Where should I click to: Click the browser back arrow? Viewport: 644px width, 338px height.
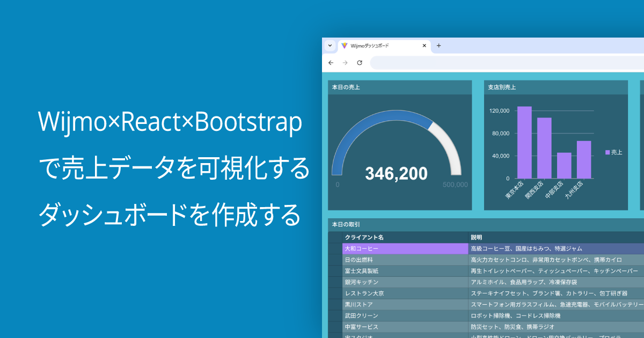(331, 63)
